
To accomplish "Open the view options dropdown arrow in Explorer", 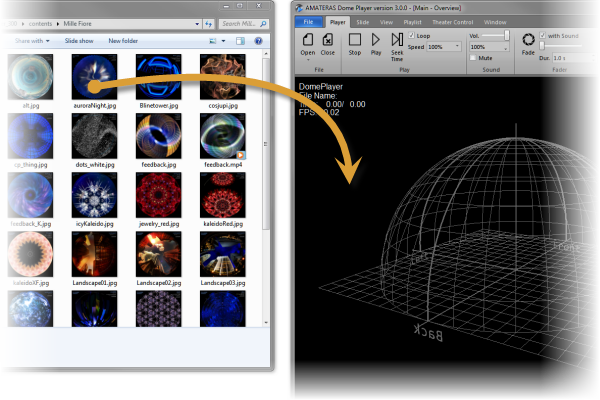I will point(223,41).
